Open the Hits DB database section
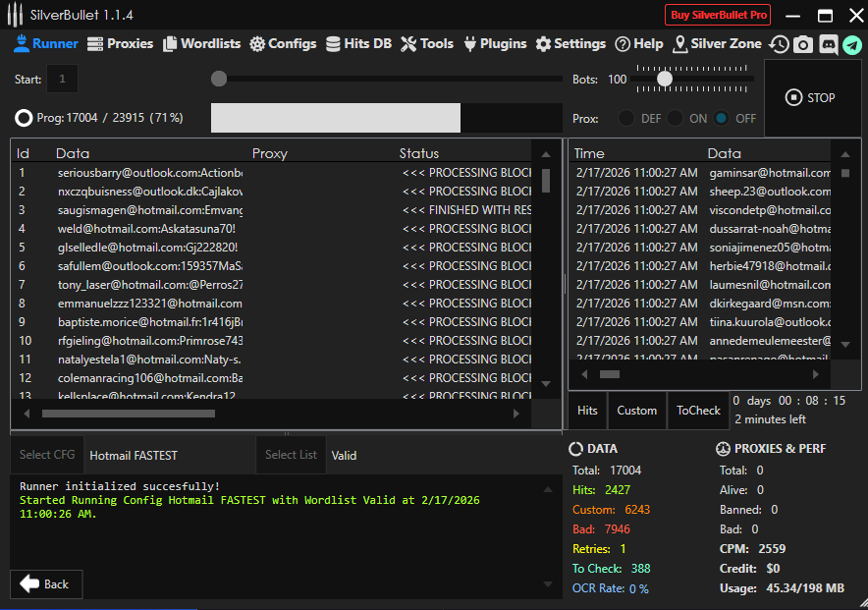This screenshot has height=610, width=868. pos(358,44)
